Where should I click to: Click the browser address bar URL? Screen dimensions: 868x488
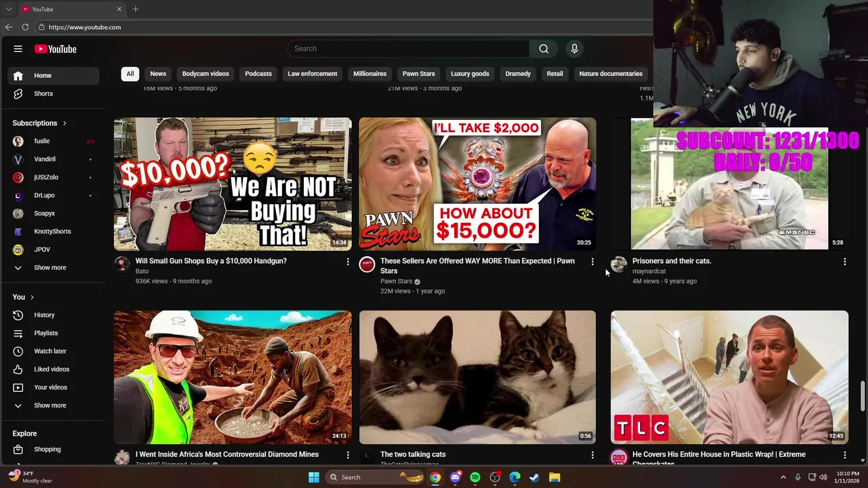[85, 27]
